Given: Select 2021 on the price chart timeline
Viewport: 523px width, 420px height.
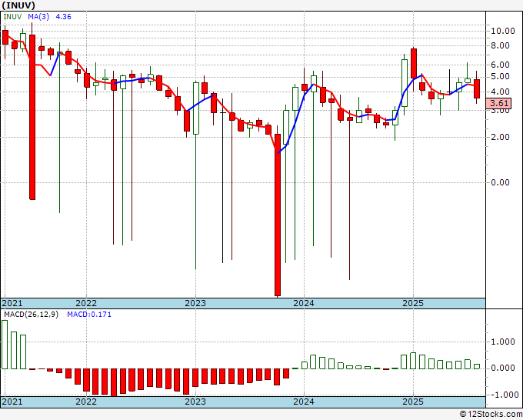Looking at the screenshot, I should click(12, 303).
